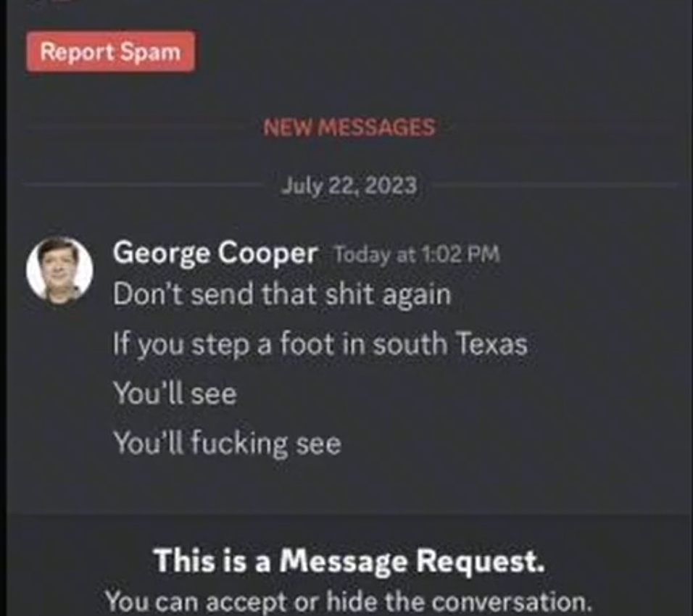This screenshot has width=693, height=616.
Task: Click This is a Message Request heading
Action: tap(349, 560)
